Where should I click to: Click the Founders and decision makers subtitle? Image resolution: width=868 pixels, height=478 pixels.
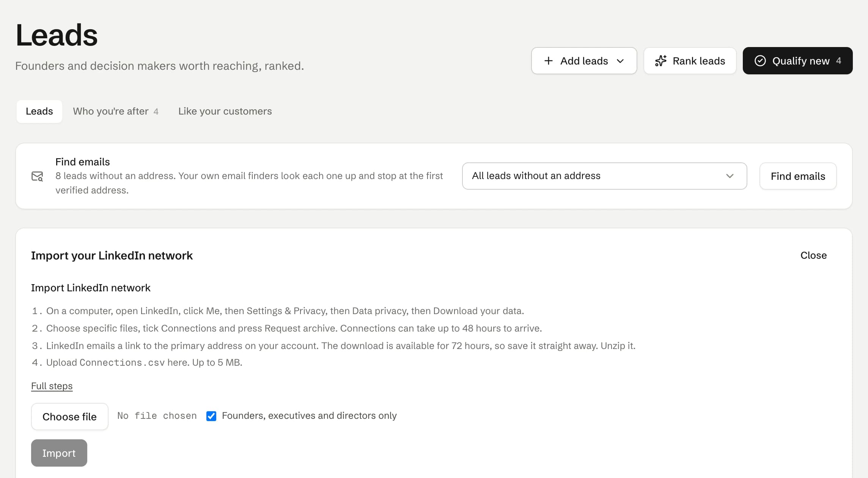pos(159,66)
